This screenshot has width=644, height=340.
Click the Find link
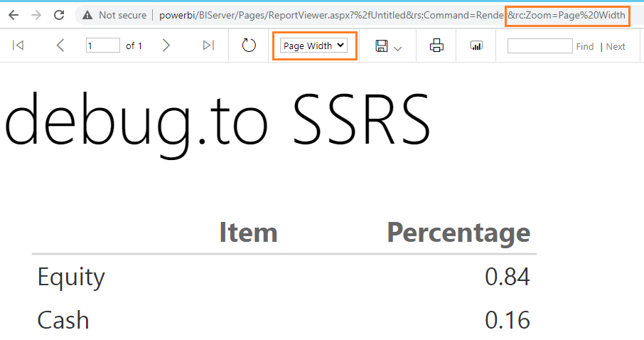coord(585,46)
